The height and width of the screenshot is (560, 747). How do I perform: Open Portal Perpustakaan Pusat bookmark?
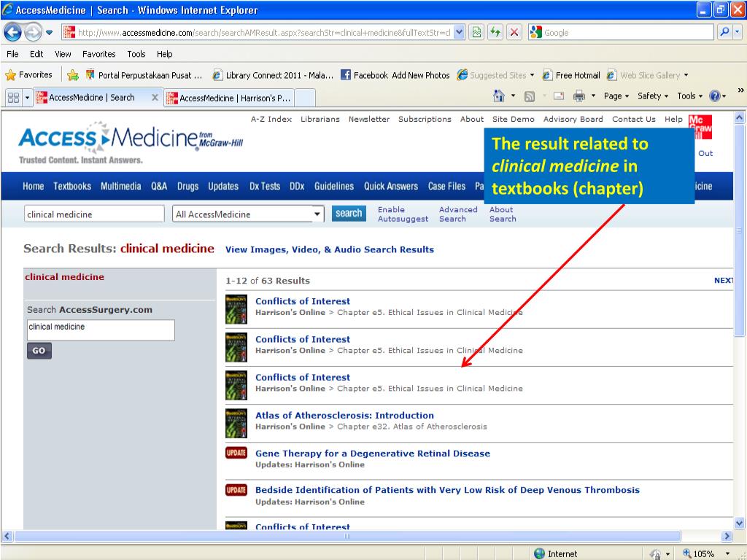[x=144, y=75]
